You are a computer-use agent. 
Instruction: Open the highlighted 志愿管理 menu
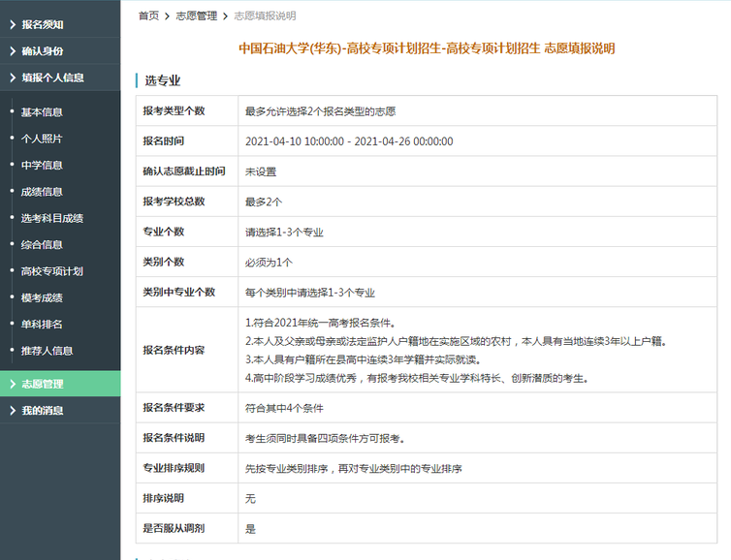(x=60, y=384)
